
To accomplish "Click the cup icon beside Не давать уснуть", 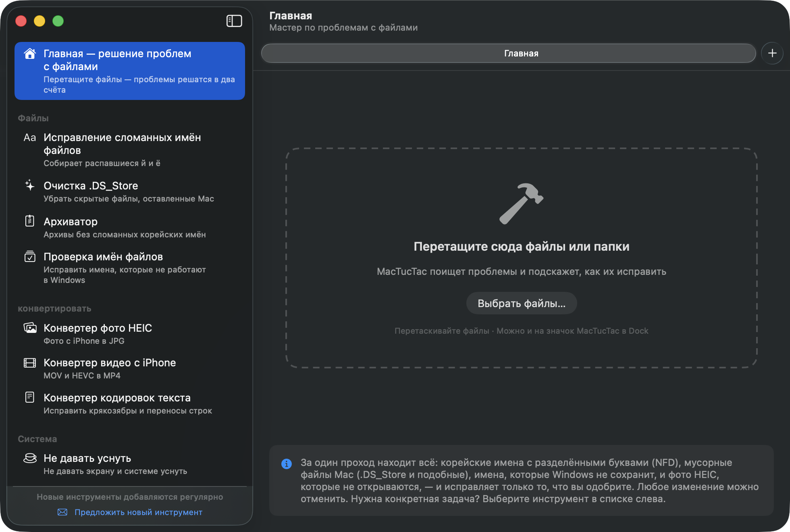I will click(x=30, y=458).
